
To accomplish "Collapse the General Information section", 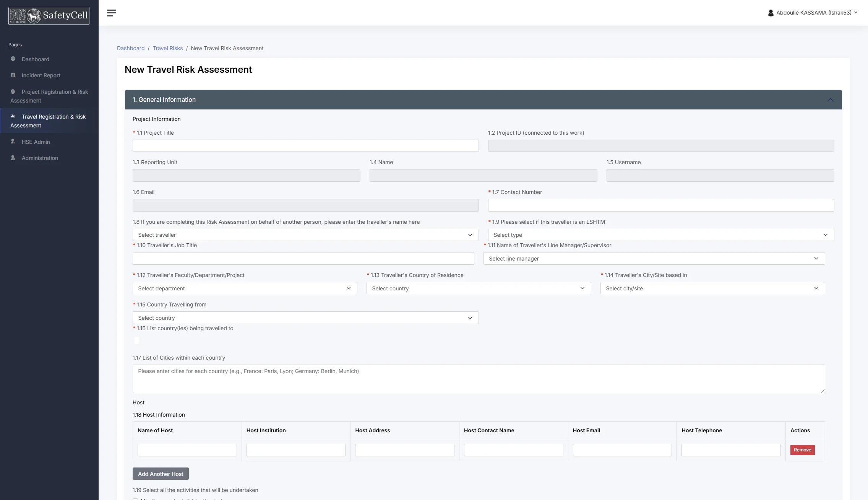I will tap(830, 100).
